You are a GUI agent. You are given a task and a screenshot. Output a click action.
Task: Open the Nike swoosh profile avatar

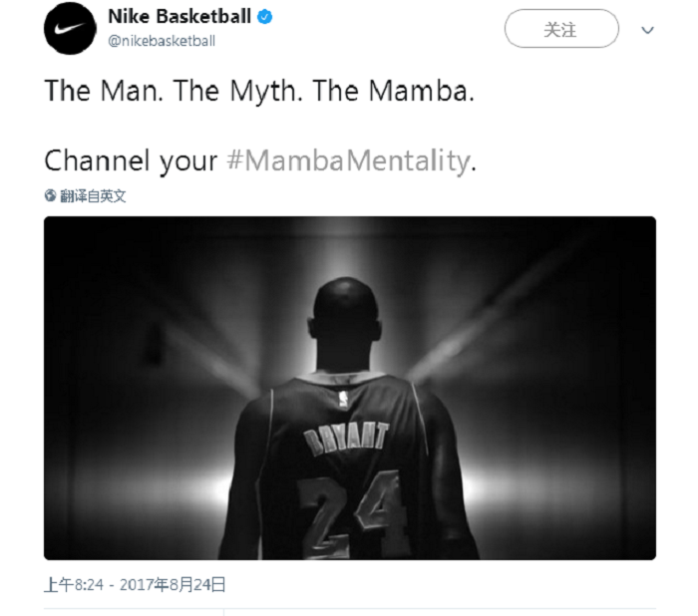click(70, 29)
